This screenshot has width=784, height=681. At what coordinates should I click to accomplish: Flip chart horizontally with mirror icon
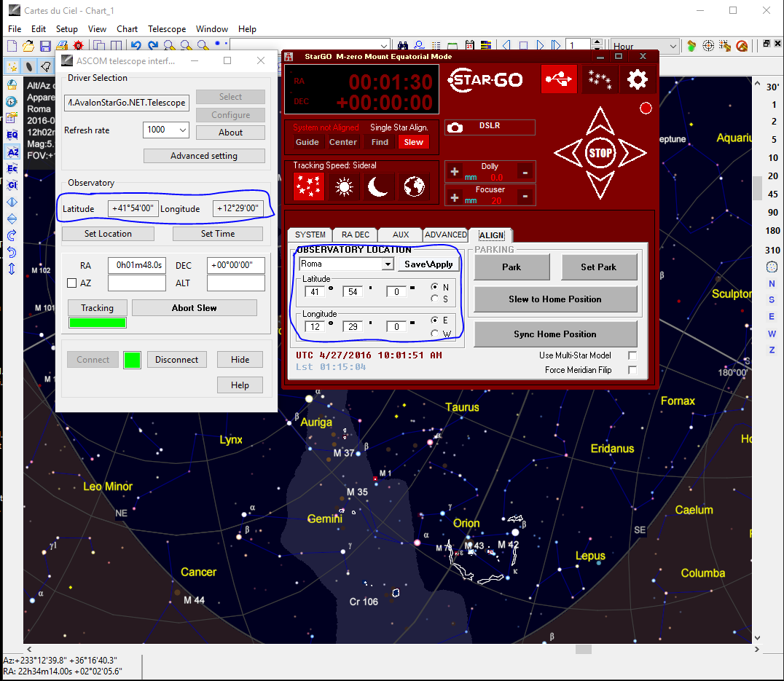(12, 202)
